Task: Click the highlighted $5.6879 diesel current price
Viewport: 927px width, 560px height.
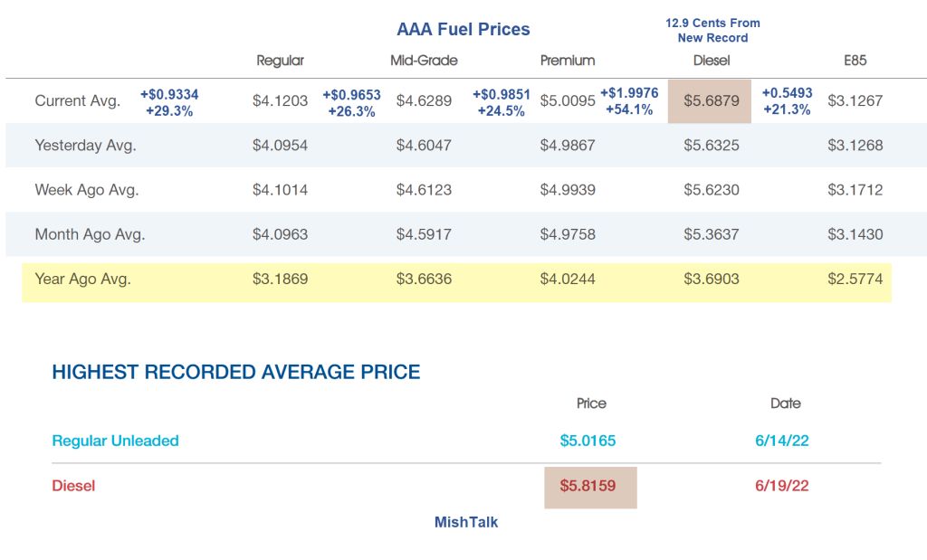Action: (x=710, y=101)
